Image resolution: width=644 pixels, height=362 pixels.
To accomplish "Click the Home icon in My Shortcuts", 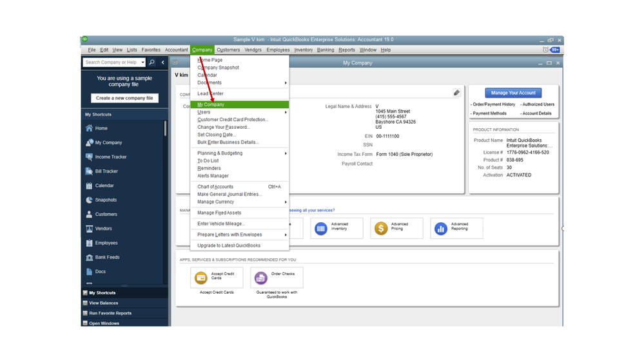I will (x=89, y=128).
